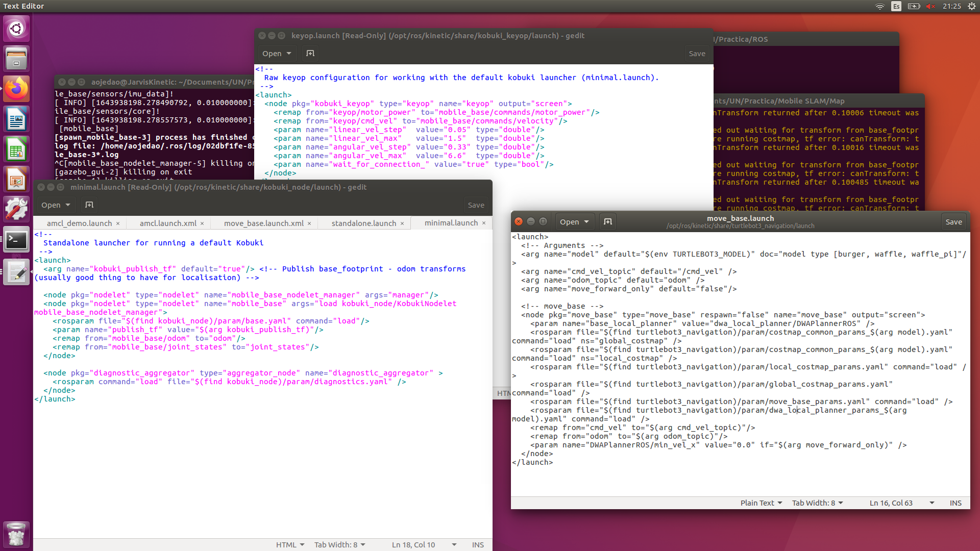Open LibreOffice Writer from the dock
This screenshot has width=980, height=551.
point(16,120)
